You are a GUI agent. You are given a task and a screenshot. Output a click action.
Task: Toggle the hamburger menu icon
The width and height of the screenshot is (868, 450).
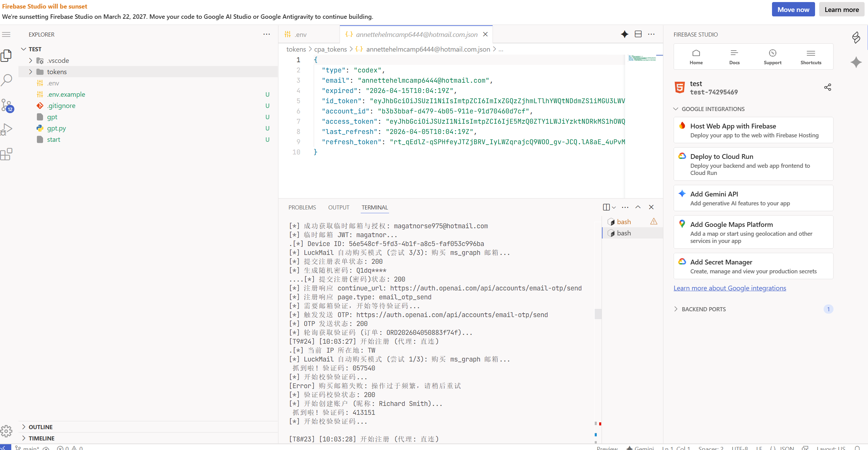coord(6,35)
